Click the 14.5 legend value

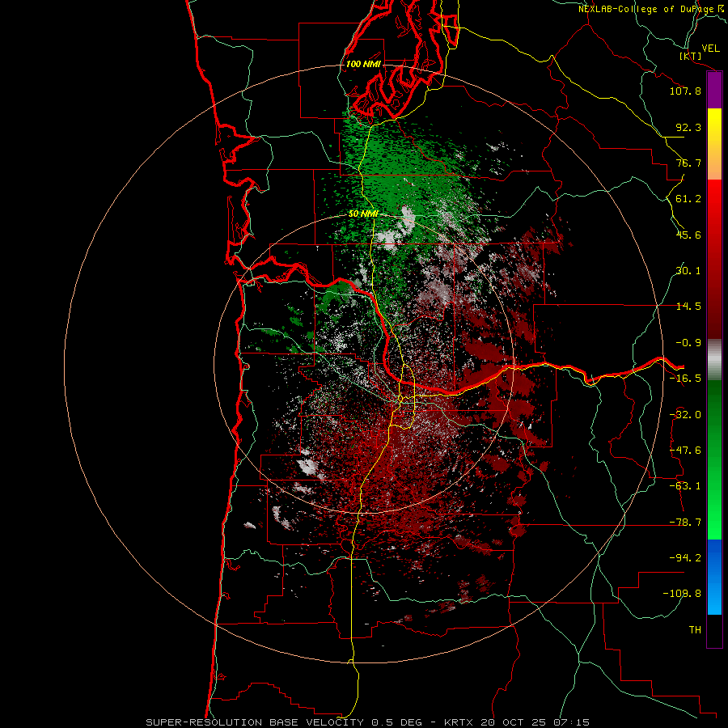pyautogui.click(x=688, y=307)
